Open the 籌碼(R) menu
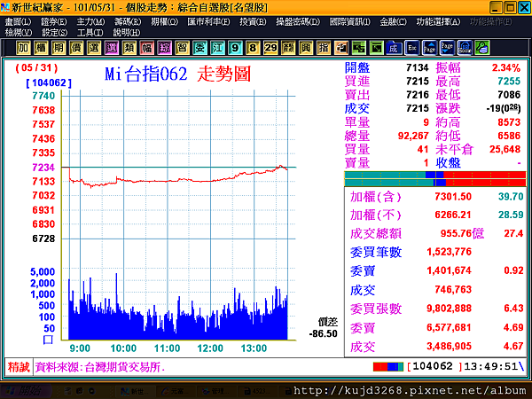Image resolution: width=532 pixels, height=399 pixels. (x=128, y=21)
